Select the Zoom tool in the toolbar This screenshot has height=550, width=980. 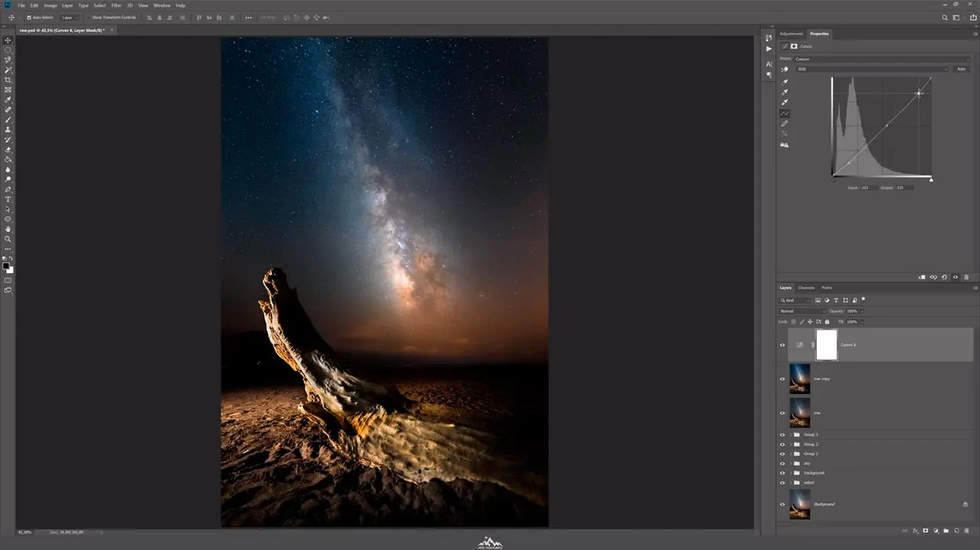pyautogui.click(x=8, y=239)
